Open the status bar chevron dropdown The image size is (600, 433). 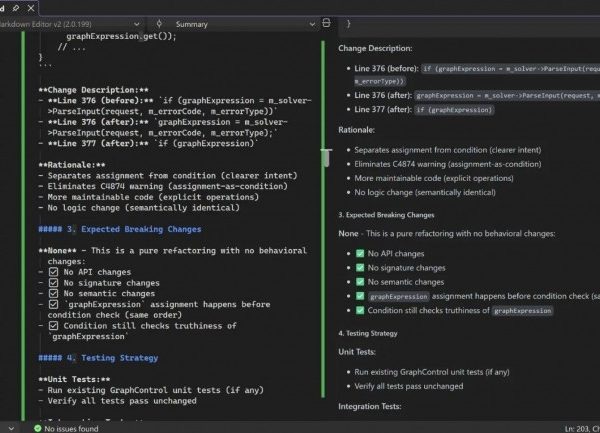(x=11, y=428)
